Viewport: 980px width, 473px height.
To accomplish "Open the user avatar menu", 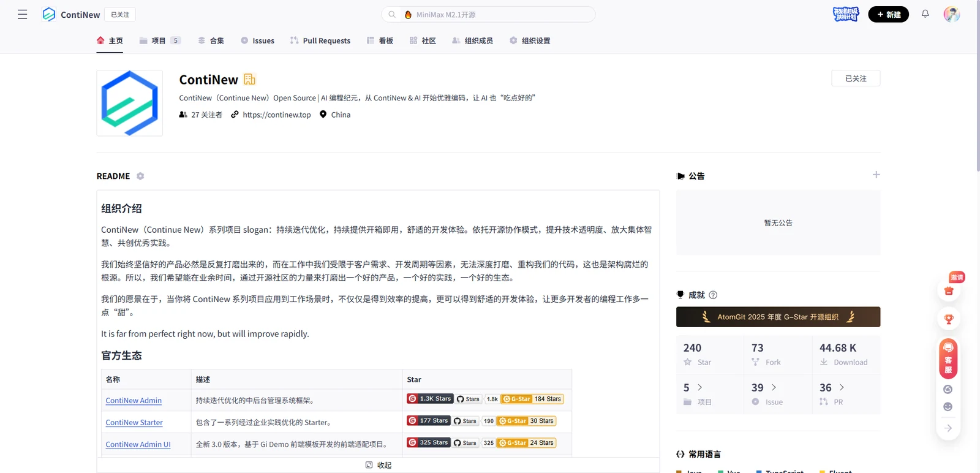I will click(951, 14).
